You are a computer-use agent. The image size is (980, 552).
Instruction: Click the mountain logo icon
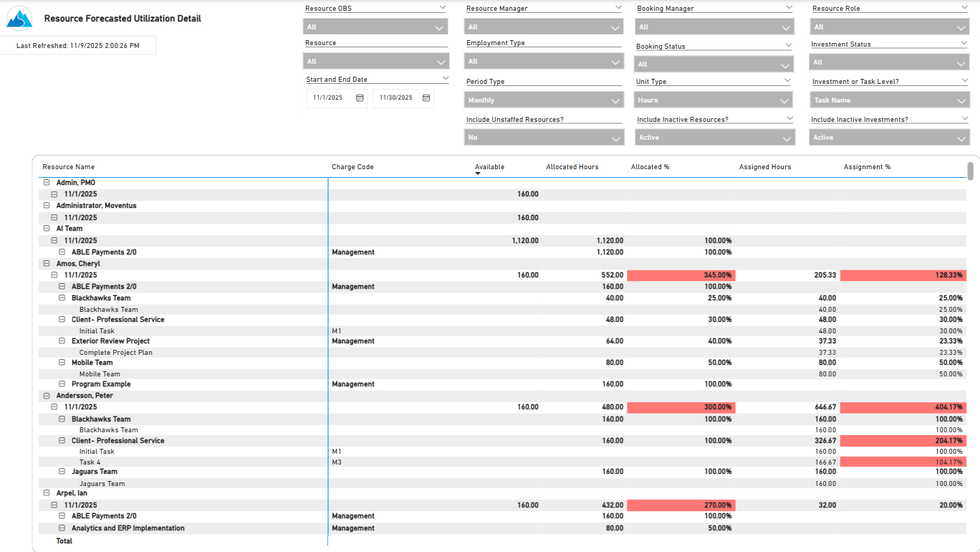tap(19, 19)
